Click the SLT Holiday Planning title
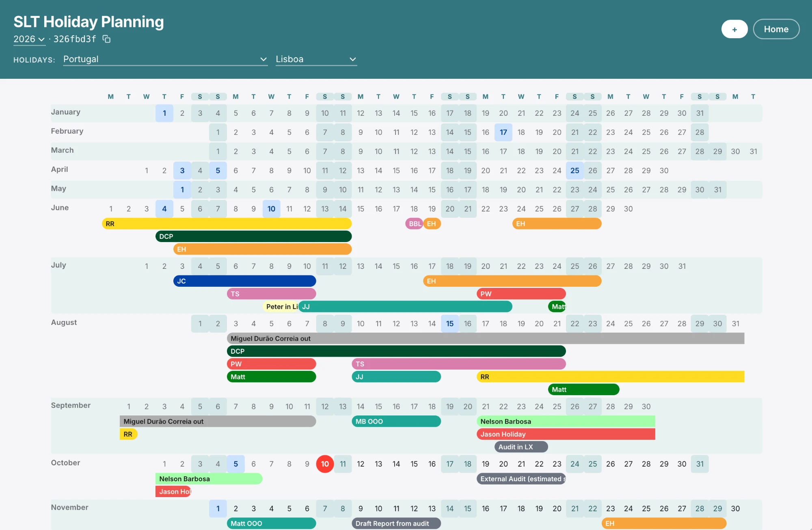This screenshot has width=812, height=530. pyautogui.click(x=89, y=22)
